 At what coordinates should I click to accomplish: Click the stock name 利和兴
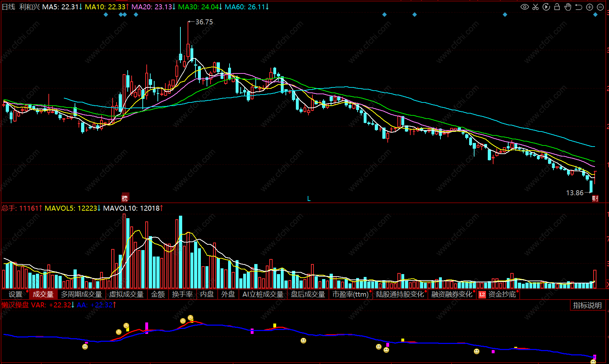tap(29, 7)
